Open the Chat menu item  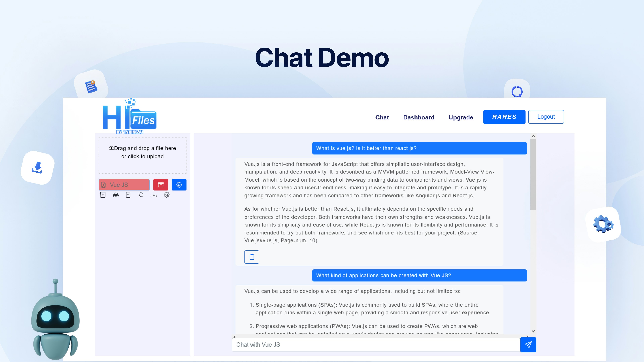point(382,117)
